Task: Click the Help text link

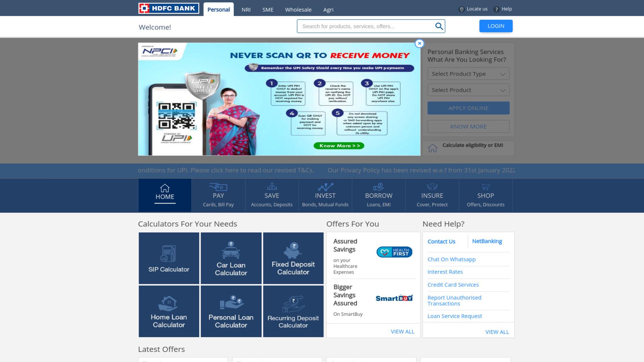Action: [506, 9]
